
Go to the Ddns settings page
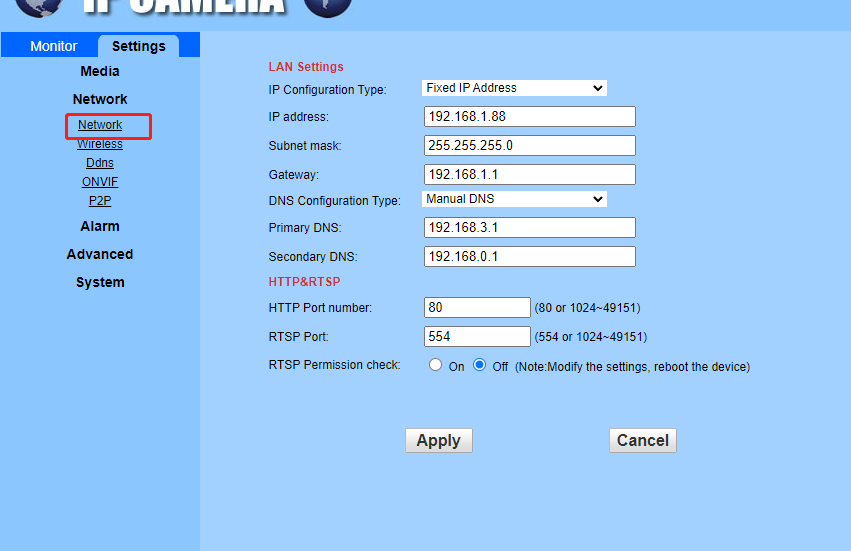tap(100, 163)
